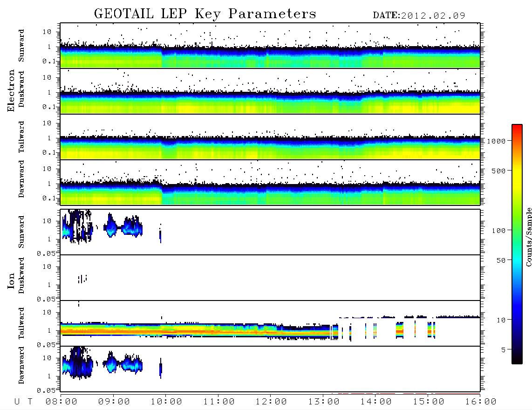Click the Counts/Sample colorbar title
This screenshot has height=410, width=532.
point(528,237)
